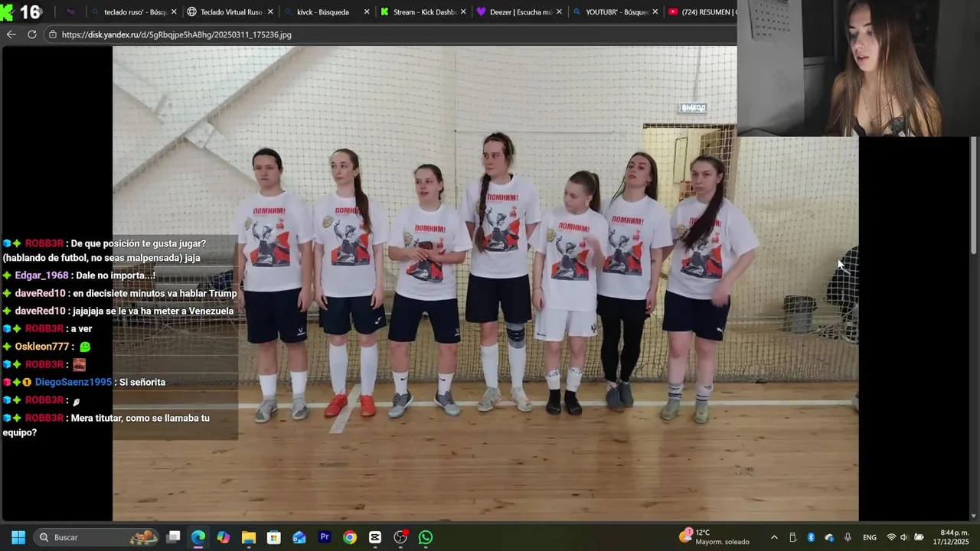The image size is (980, 551).
Task: Open the ENG language switcher
Action: click(870, 537)
